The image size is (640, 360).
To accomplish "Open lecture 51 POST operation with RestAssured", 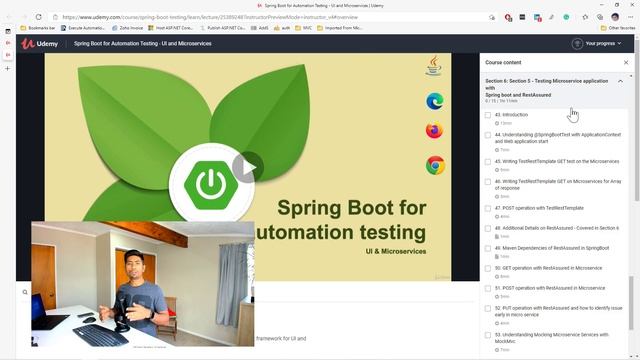I will (x=550, y=288).
